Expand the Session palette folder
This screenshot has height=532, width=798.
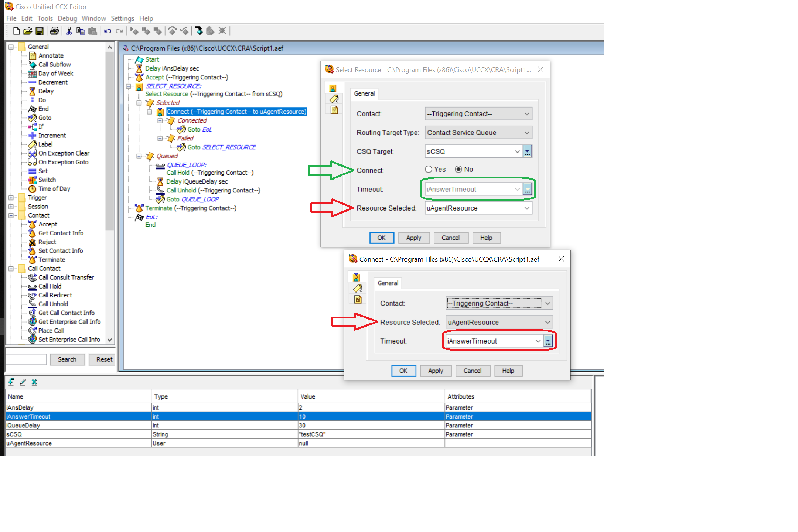tap(11, 207)
